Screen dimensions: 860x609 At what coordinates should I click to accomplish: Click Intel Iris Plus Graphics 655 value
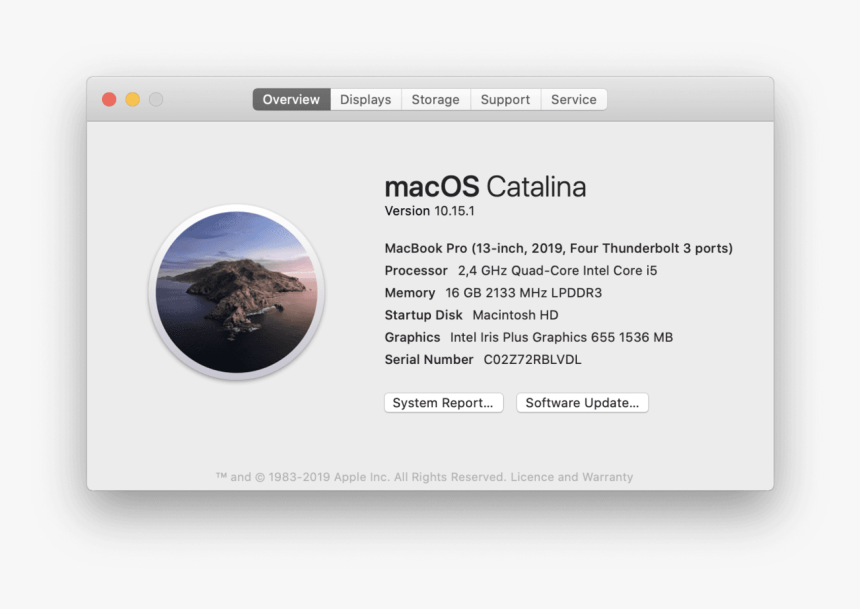561,337
